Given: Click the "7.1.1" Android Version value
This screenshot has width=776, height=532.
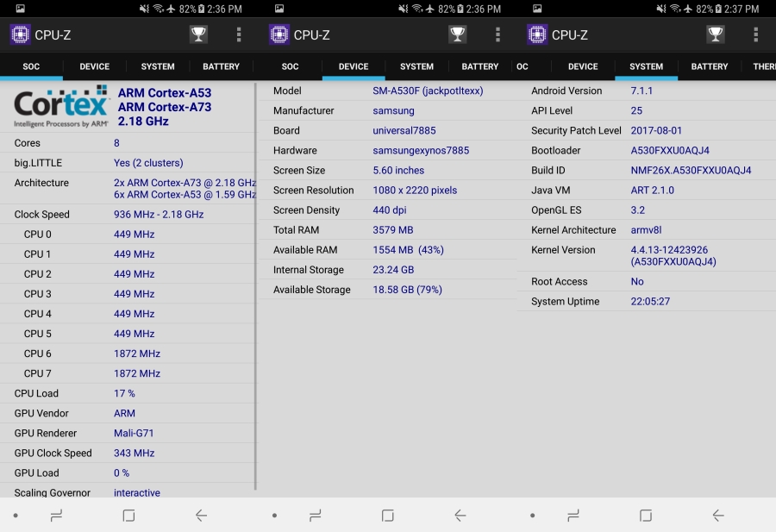Looking at the screenshot, I should pos(641,91).
